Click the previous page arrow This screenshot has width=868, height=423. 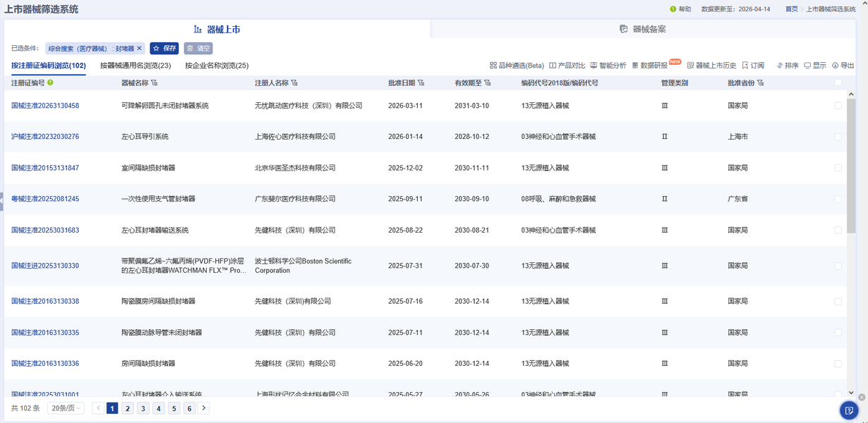point(98,408)
